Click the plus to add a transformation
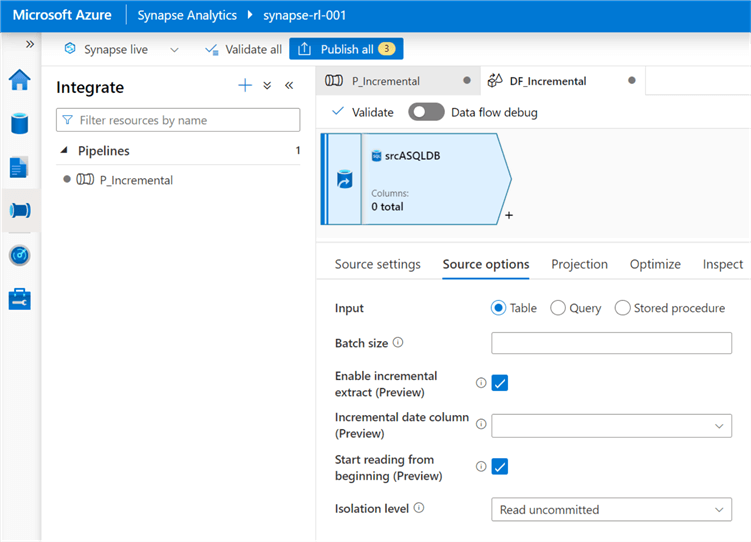Image resolution: width=751 pixels, height=542 pixels. click(x=509, y=215)
